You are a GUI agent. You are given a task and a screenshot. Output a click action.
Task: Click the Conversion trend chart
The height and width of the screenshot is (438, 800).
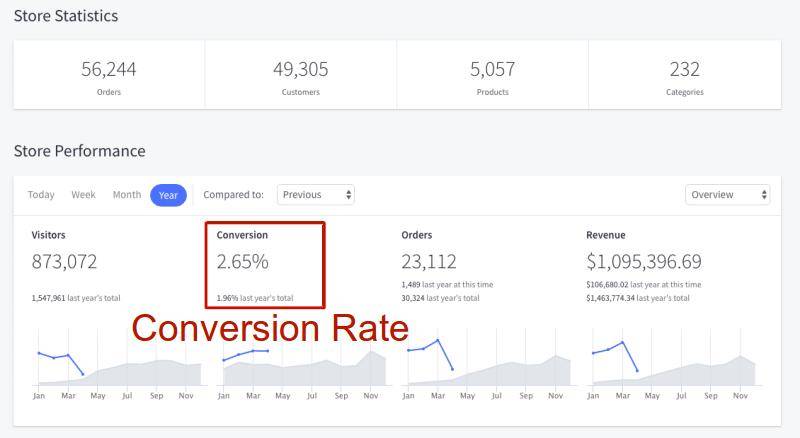pos(305,364)
